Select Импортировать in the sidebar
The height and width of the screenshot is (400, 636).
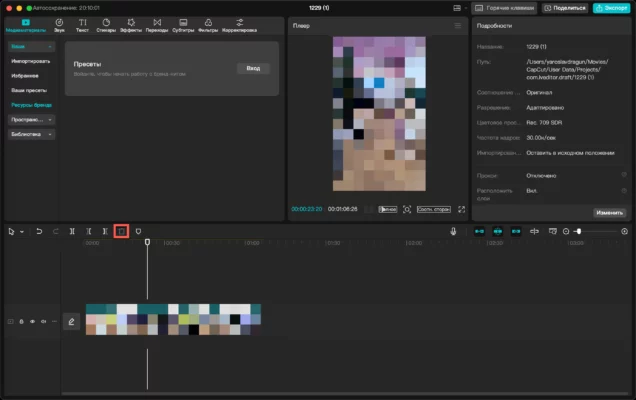click(31, 61)
